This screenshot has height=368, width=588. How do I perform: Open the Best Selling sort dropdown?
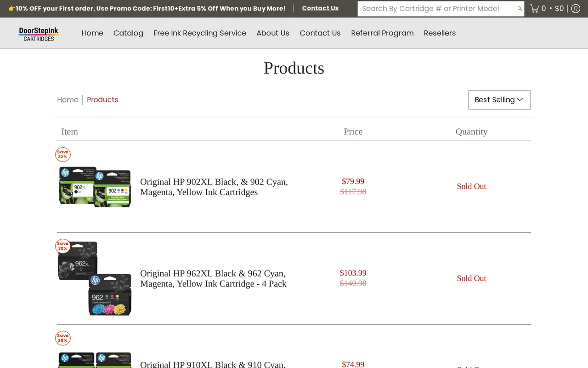pyautogui.click(x=499, y=100)
